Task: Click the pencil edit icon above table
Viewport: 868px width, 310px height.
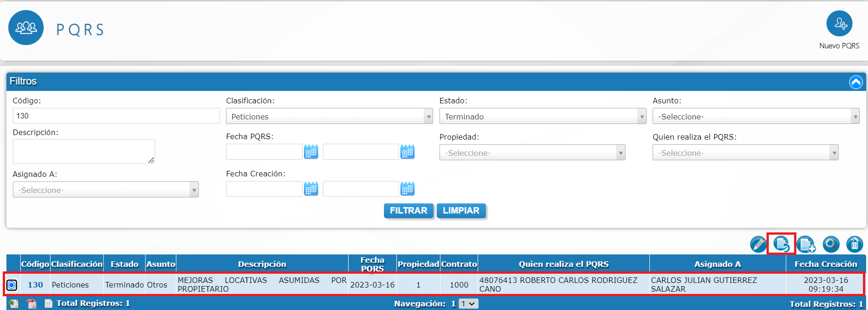Action: tap(758, 244)
